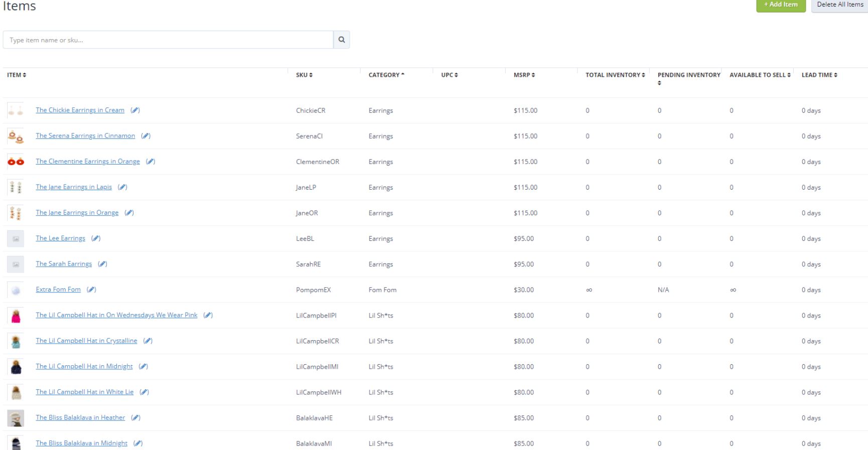Click the green Add Item button
This screenshot has width=868, height=450.
(781, 5)
